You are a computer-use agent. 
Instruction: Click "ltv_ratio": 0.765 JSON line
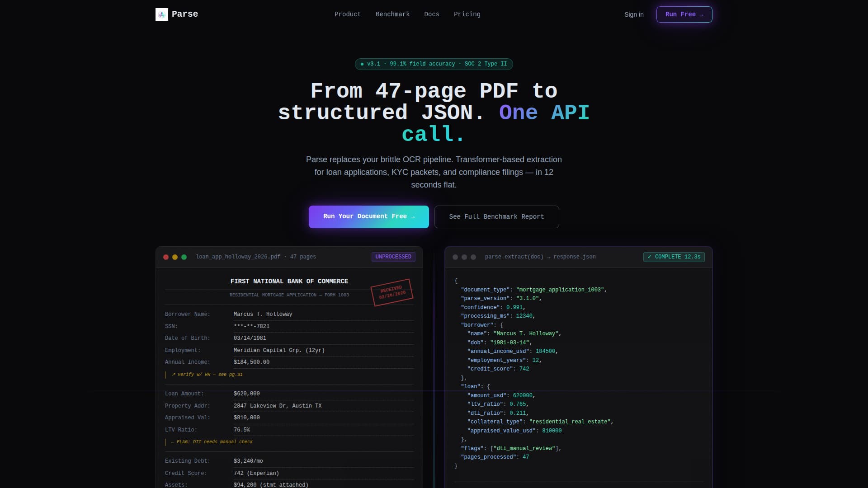498,404
